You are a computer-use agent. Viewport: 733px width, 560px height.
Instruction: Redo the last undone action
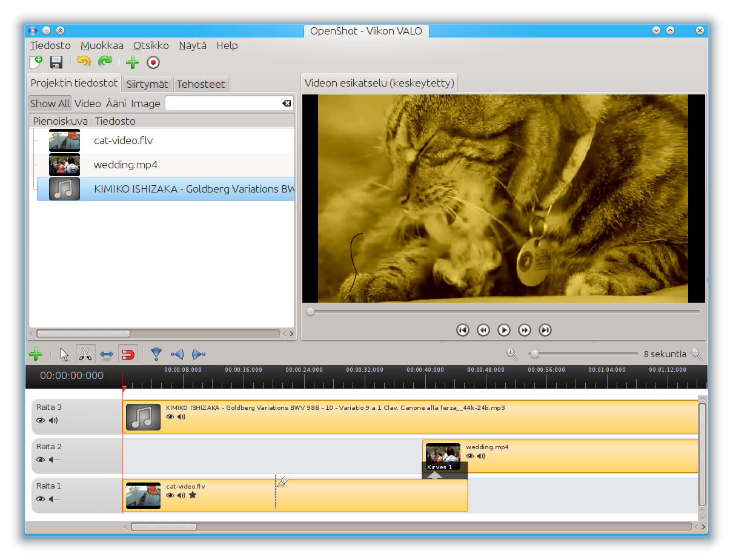click(x=105, y=61)
